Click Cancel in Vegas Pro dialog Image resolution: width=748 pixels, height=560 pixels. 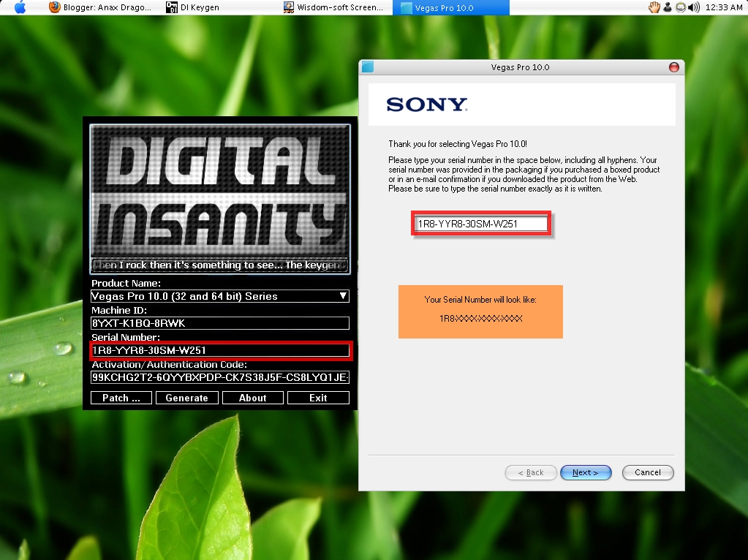click(x=648, y=472)
